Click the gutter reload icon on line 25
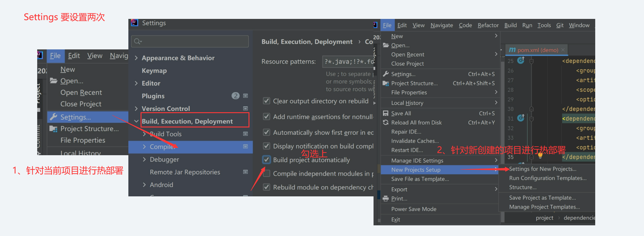 tap(521, 60)
